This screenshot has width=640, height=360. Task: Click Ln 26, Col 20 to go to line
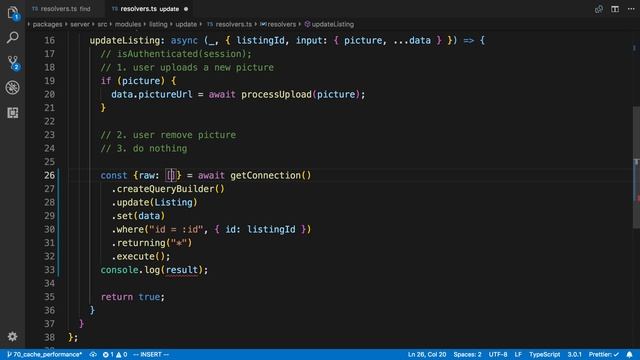click(x=427, y=354)
